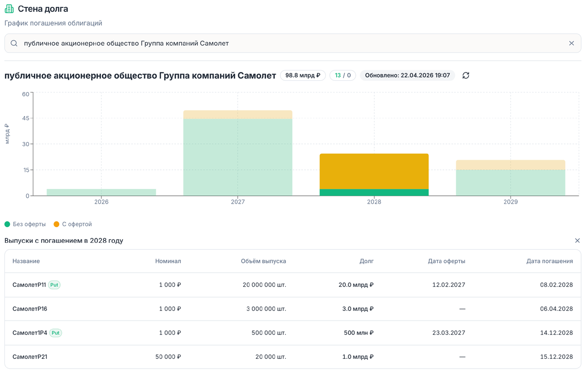Click the '3 000 000 шт.' issue volume

(x=267, y=309)
